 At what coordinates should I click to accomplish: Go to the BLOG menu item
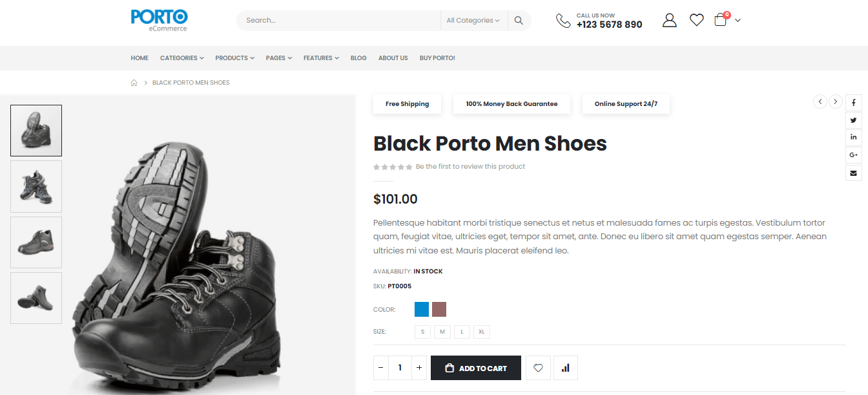coord(358,58)
